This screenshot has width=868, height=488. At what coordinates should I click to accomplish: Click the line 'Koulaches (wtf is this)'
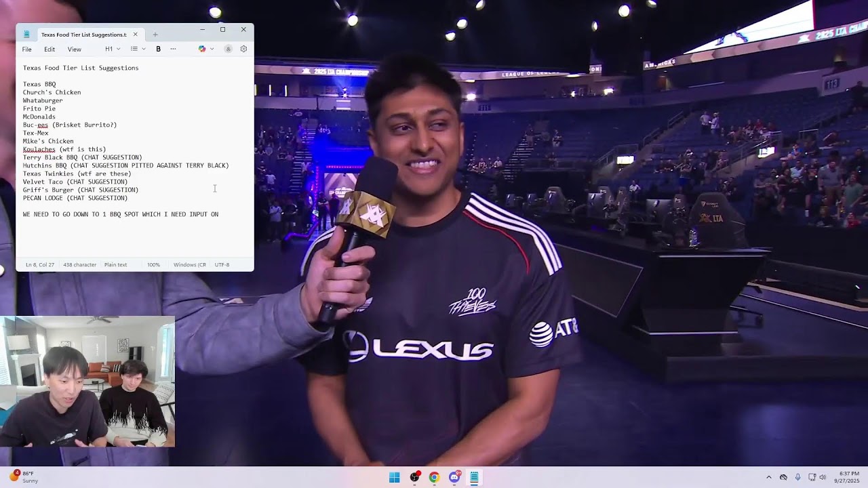[64, 149]
